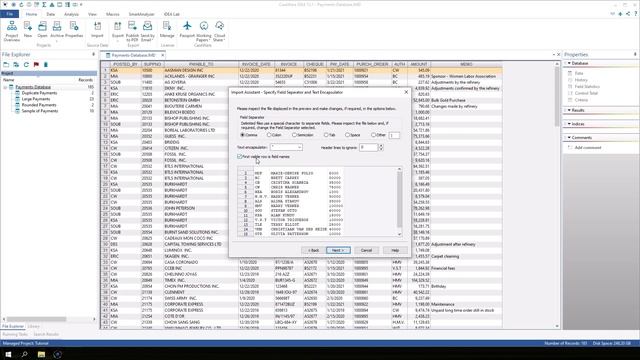Click the Manage license icon

pos(167,29)
